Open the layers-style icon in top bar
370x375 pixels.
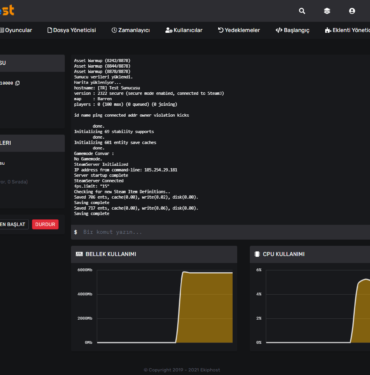pyautogui.click(x=327, y=11)
